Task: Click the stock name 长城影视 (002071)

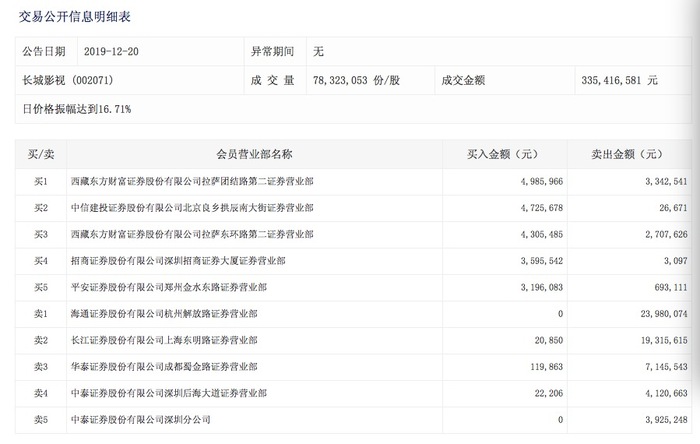Action: click(x=68, y=81)
